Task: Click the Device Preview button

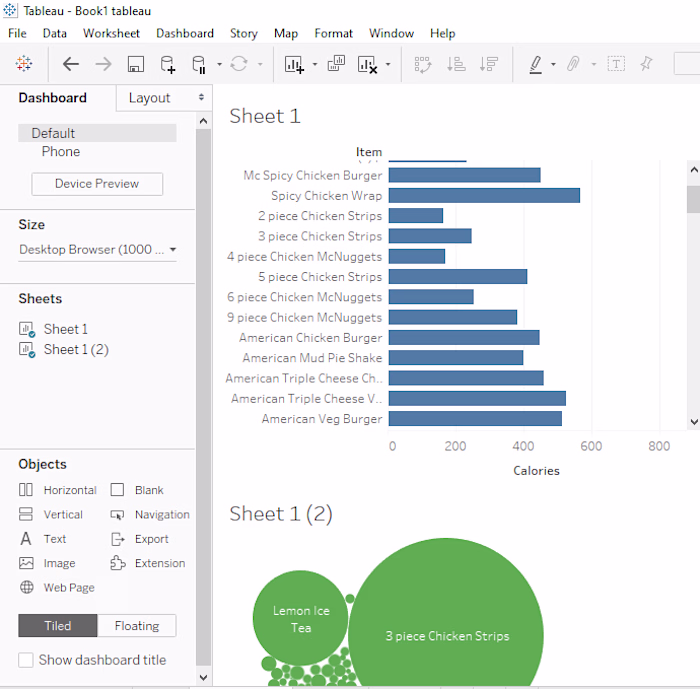Action: pos(97,184)
